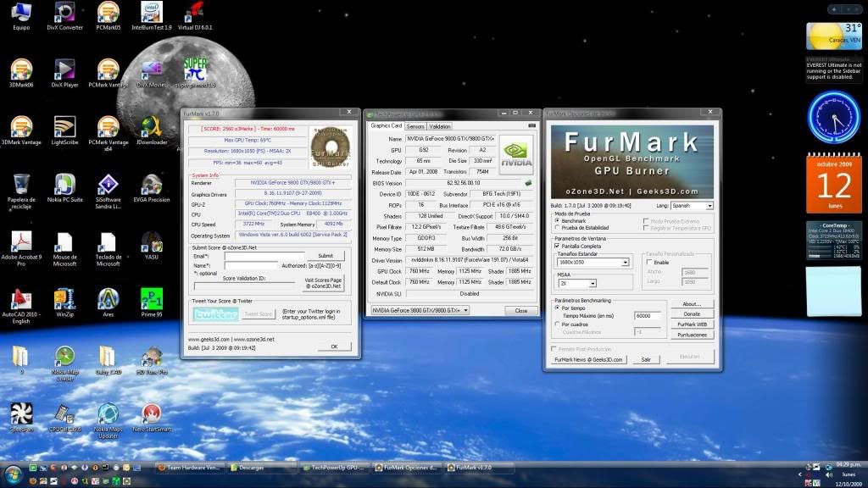Focus the Name input field

coord(251,265)
